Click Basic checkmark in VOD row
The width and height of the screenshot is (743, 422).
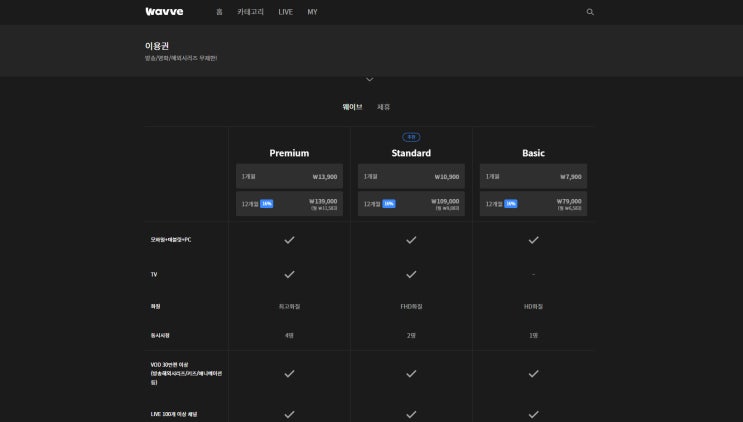pyautogui.click(x=534, y=374)
